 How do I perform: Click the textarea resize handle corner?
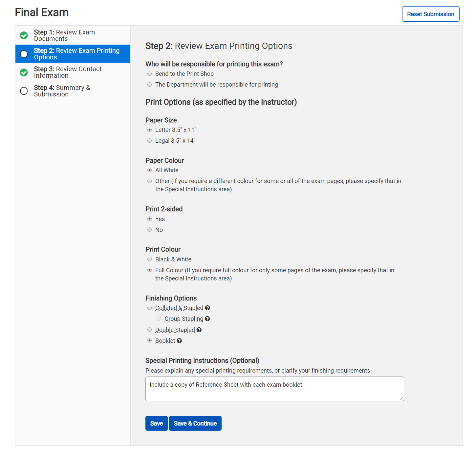coord(401,399)
